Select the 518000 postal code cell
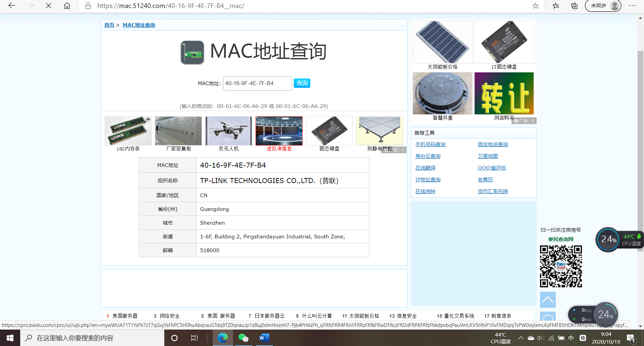The width and height of the screenshot is (644, 346). click(x=283, y=250)
